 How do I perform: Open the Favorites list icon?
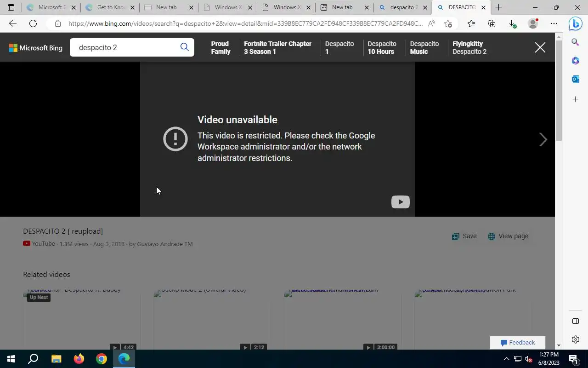[x=471, y=23]
